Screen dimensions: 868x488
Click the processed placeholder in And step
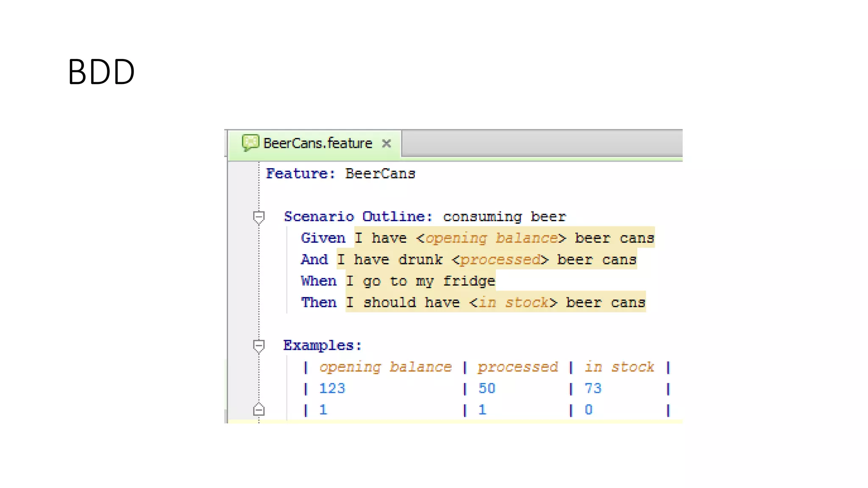(x=500, y=260)
